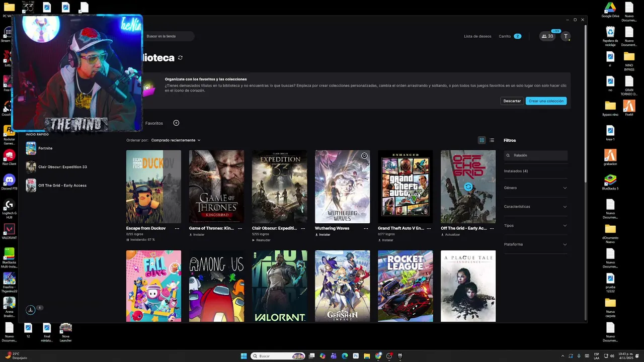Open the friends icon showing 33
This screenshot has height=362, width=644.
click(547, 36)
